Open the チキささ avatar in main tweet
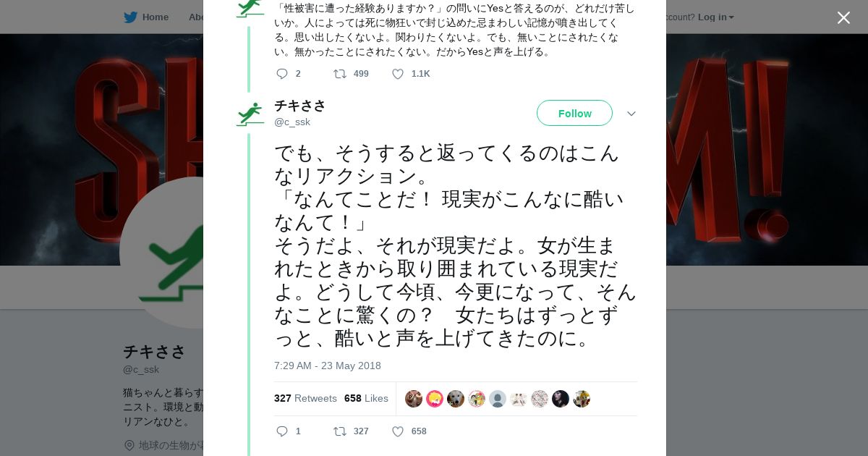Image resolution: width=868 pixels, height=456 pixels. 250,114
